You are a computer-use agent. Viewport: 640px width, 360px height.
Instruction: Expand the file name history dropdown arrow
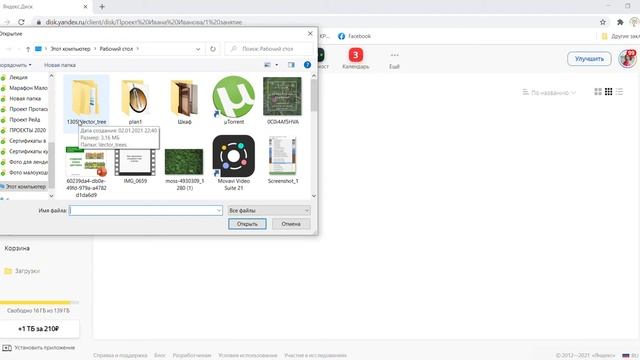tap(219, 210)
